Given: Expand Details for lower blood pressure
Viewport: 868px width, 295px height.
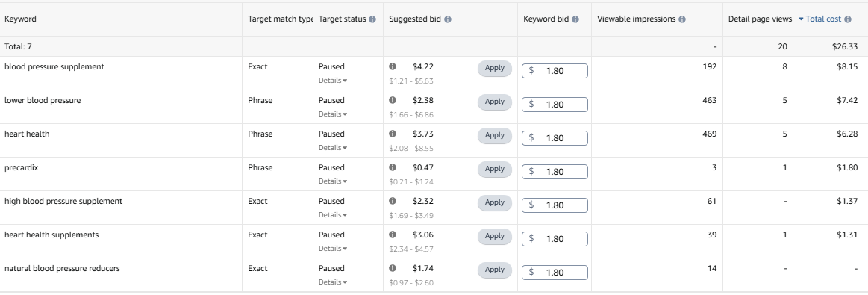Looking at the screenshot, I should 333,114.
